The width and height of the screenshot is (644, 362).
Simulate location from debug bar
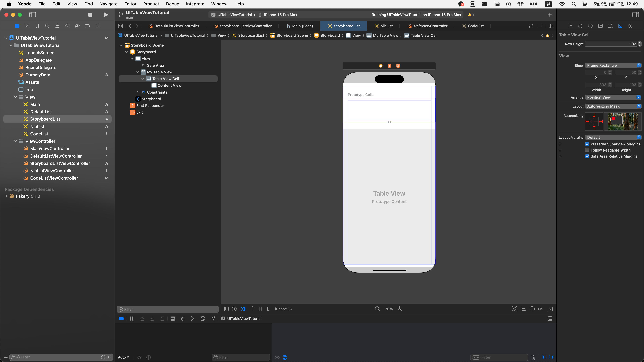(213, 319)
